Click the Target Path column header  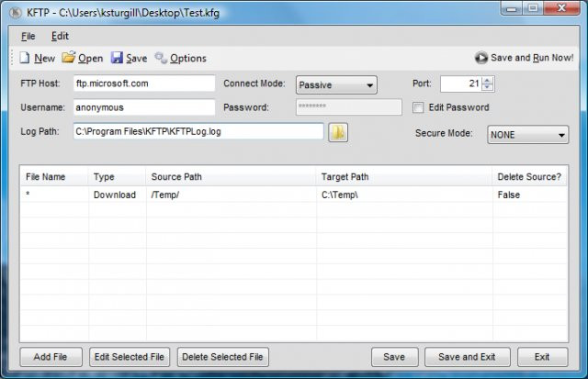[404, 177]
